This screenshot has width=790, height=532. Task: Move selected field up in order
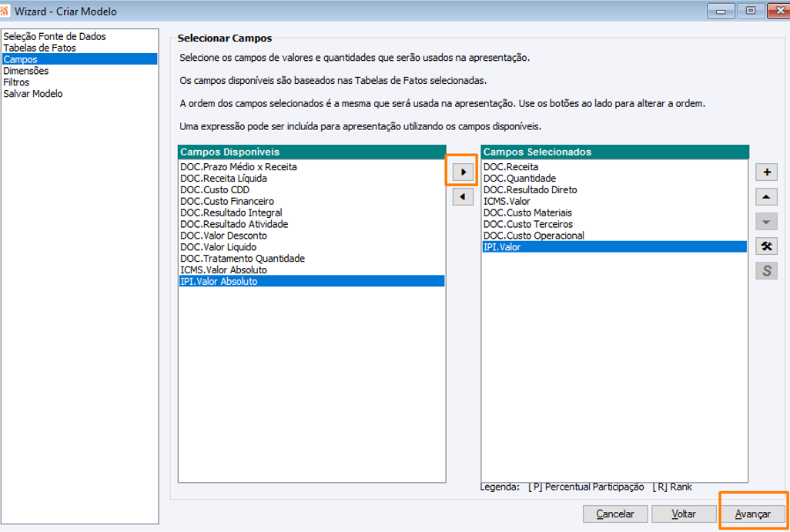pyautogui.click(x=766, y=196)
